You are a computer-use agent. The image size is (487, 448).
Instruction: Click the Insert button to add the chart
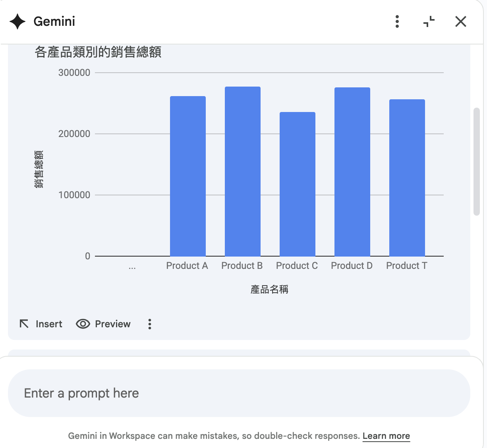click(x=48, y=324)
